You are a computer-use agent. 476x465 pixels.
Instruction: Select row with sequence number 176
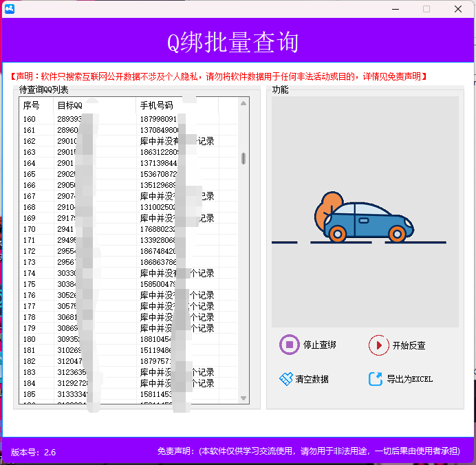(129, 295)
